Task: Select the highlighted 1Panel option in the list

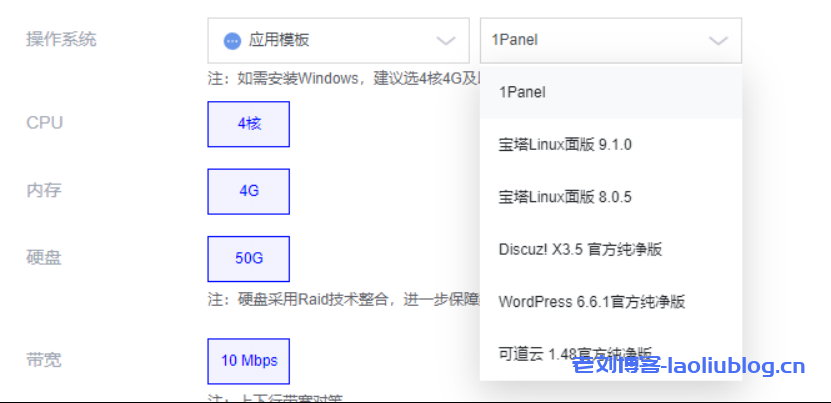Action: (x=522, y=92)
